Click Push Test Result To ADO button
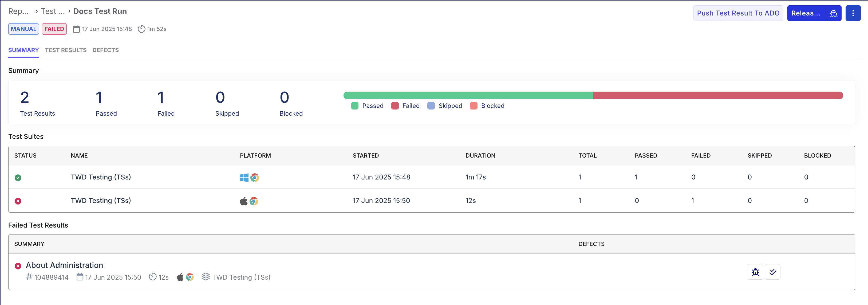Image resolution: width=868 pixels, height=305 pixels. pyautogui.click(x=738, y=13)
